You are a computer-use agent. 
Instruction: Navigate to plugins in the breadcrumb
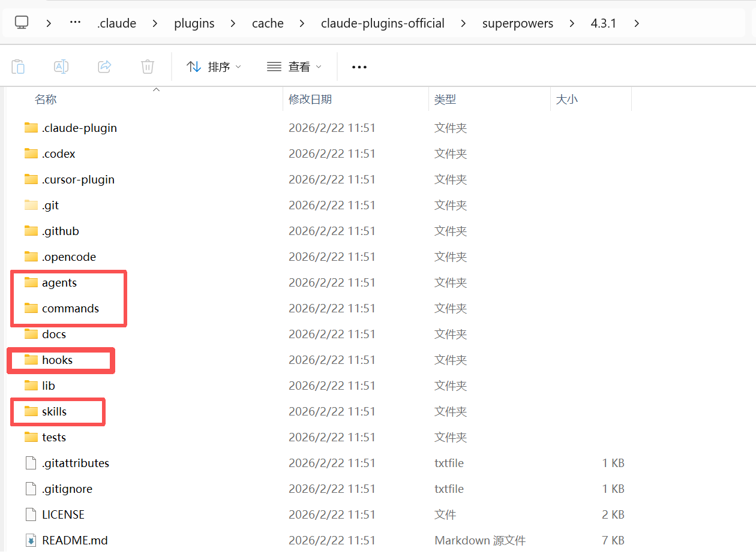(194, 23)
